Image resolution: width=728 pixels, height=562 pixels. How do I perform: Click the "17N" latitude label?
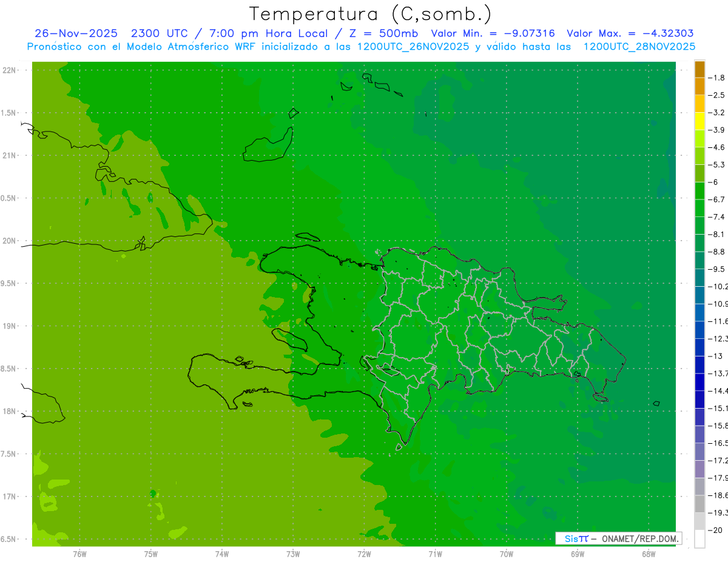coord(9,497)
